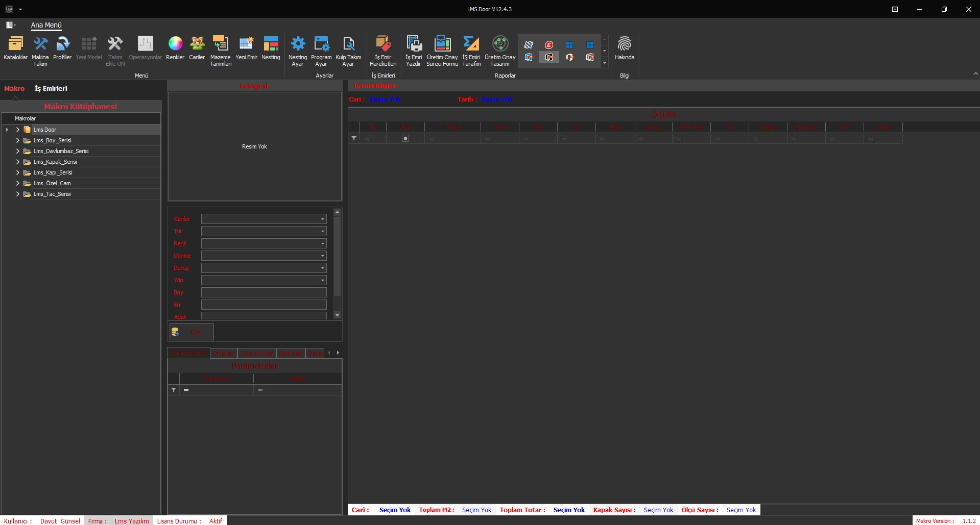Expand the Lms Door tree node

(18, 130)
